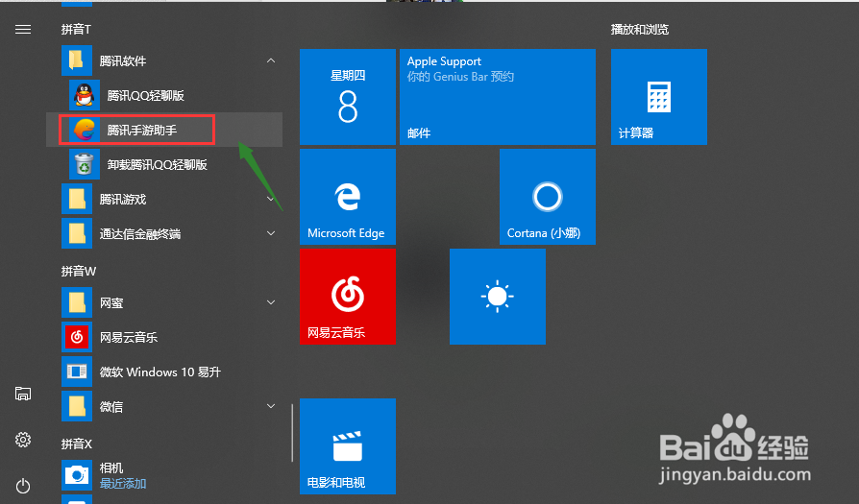Open the Cortana (小娜) tile

pyautogui.click(x=548, y=197)
